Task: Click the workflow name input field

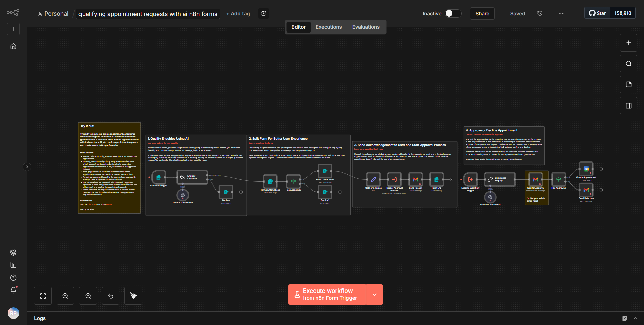Action: [x=148, y=14]
